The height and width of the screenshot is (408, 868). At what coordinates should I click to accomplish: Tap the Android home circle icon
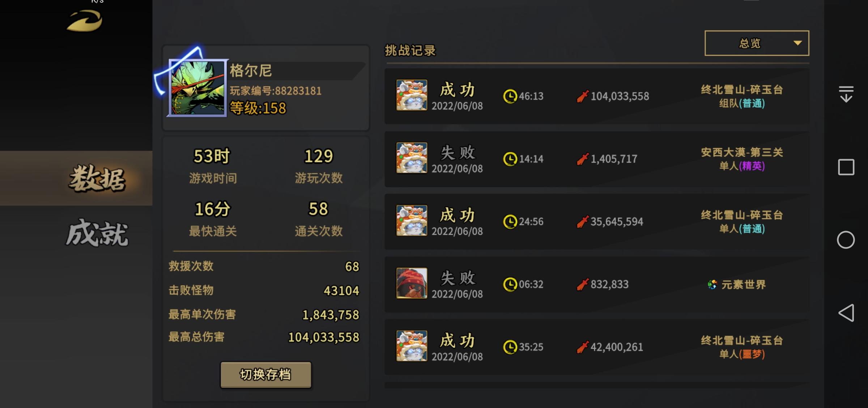pyautogui.click(x=846, y=240)
